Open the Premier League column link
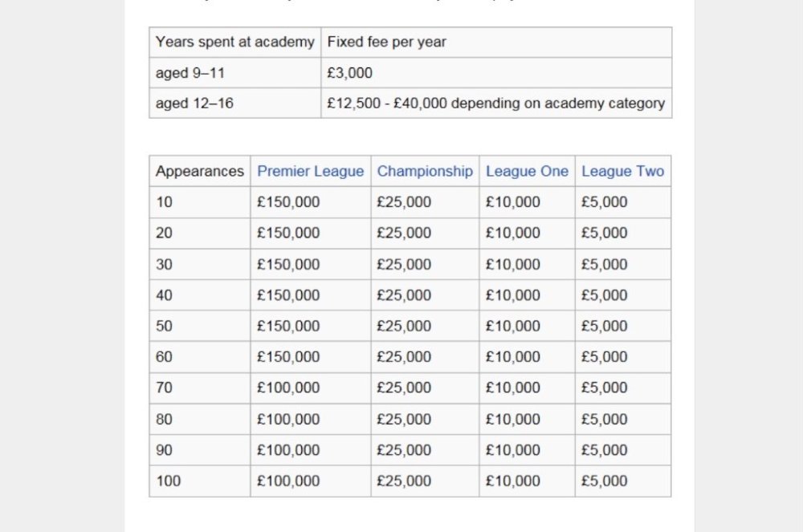803x532 pixels. (x=310, y=171)
